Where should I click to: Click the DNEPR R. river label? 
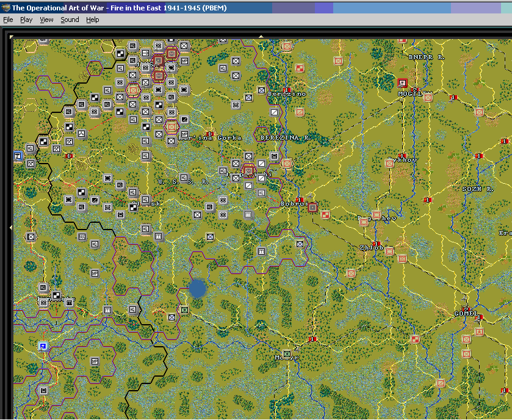[x=427, y=57]
